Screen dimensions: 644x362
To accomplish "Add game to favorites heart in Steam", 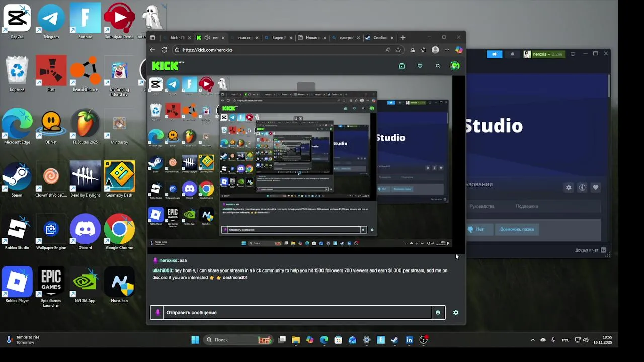I will point(596,188).
